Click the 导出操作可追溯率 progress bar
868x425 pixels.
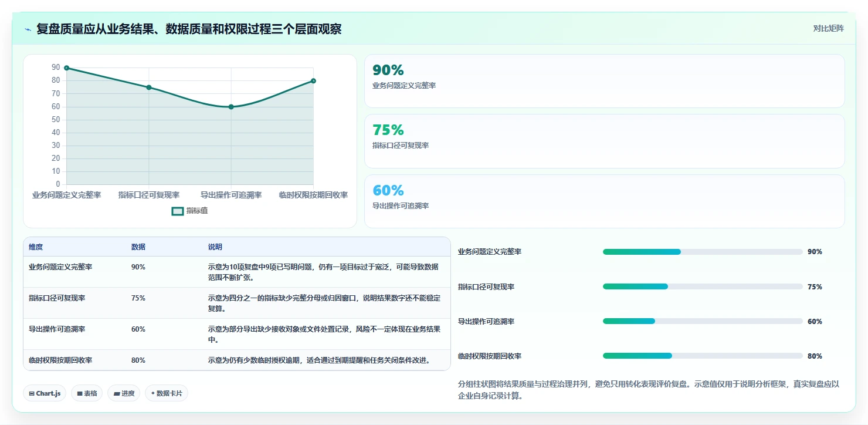pos(703,321)
